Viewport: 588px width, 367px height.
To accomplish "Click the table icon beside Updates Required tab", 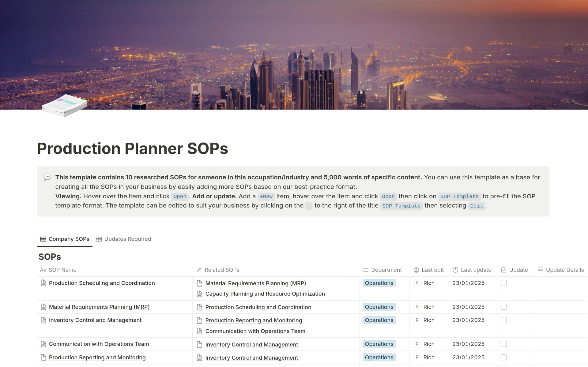I will (x=99, y=239).
